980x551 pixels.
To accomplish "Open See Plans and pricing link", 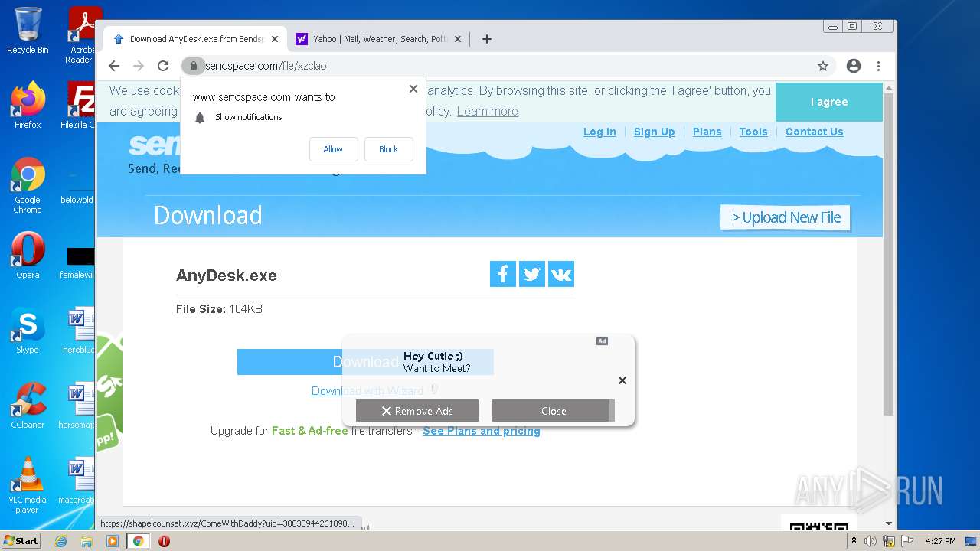I will [x=482, y=431].
